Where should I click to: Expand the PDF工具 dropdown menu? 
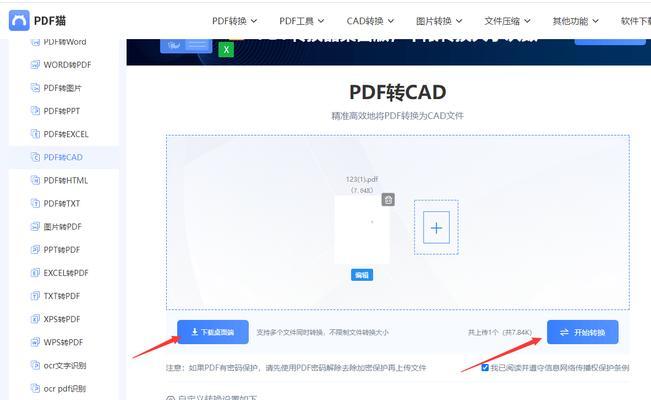pos(302,21)
